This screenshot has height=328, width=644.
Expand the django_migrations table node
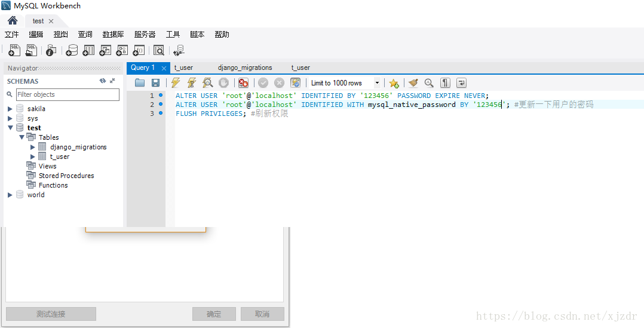(x=33, y=147)
